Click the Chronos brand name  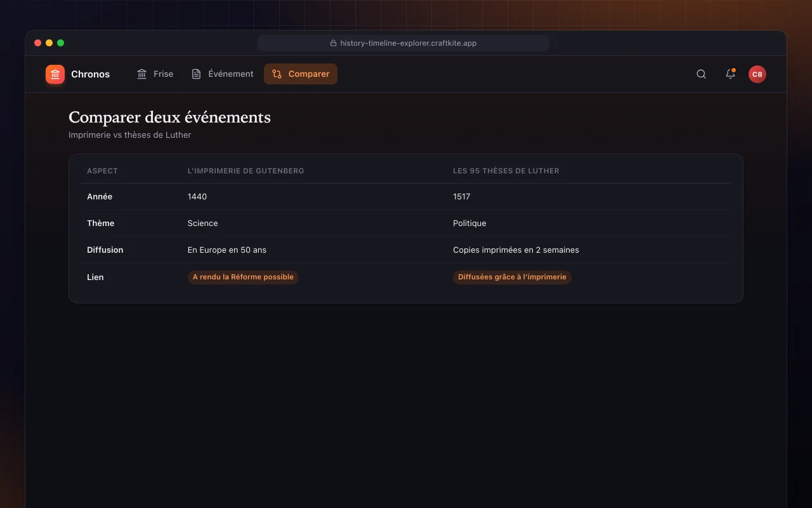(x=90, y=74)
